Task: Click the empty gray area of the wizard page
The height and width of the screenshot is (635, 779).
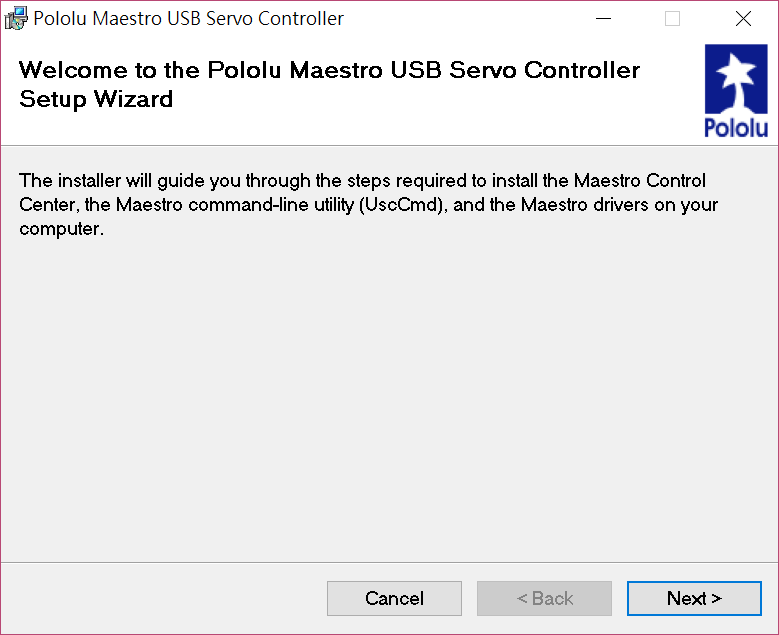Action: (389, 397)
